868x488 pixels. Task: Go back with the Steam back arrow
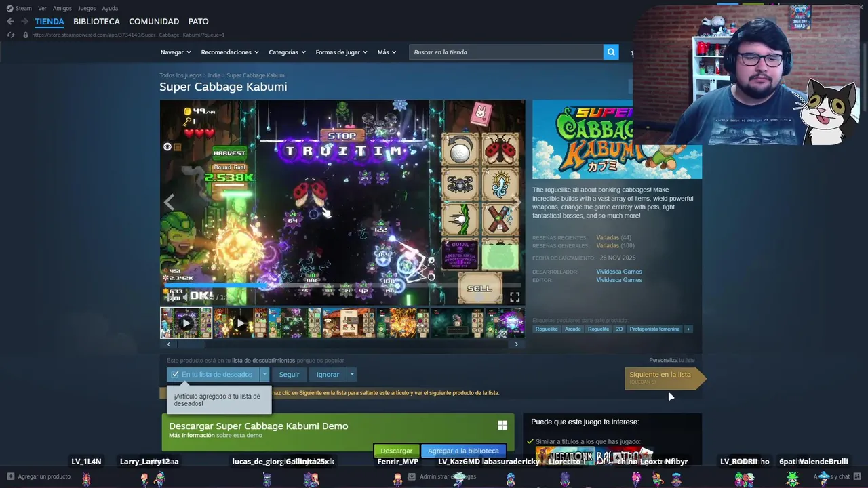(x=10, y=22)
